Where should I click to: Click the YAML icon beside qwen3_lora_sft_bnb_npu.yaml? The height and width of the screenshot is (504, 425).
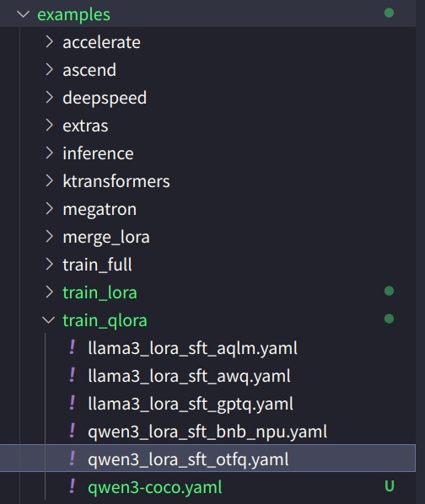tap(73, 431)
